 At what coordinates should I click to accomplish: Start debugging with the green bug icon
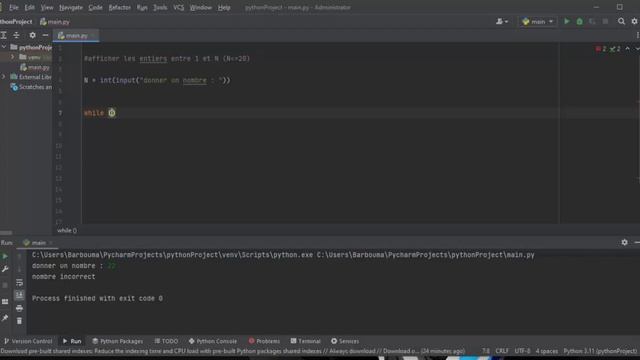pos(579,21)
